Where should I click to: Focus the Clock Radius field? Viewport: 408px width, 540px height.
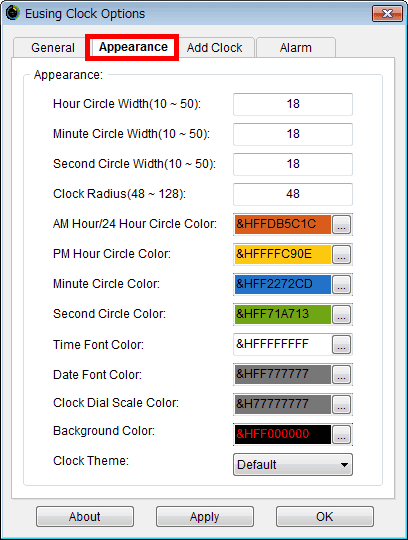pos(293,194)
